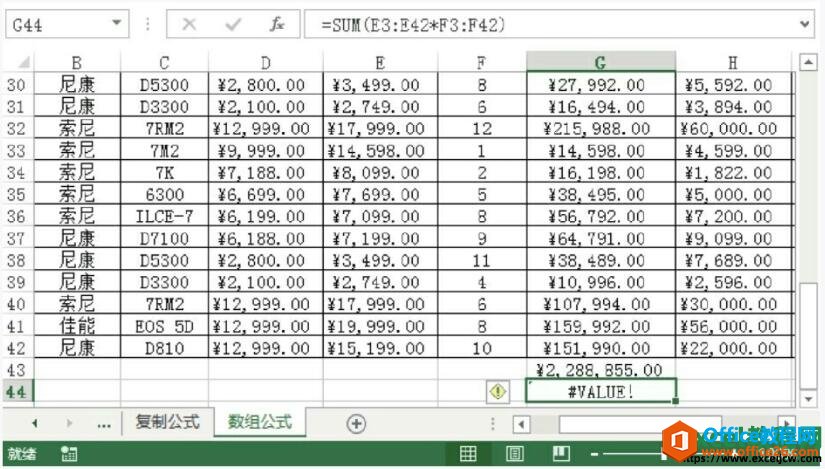Open the Name Box dropdown arrow
The image size is (825, 469).
coord(117,24)
